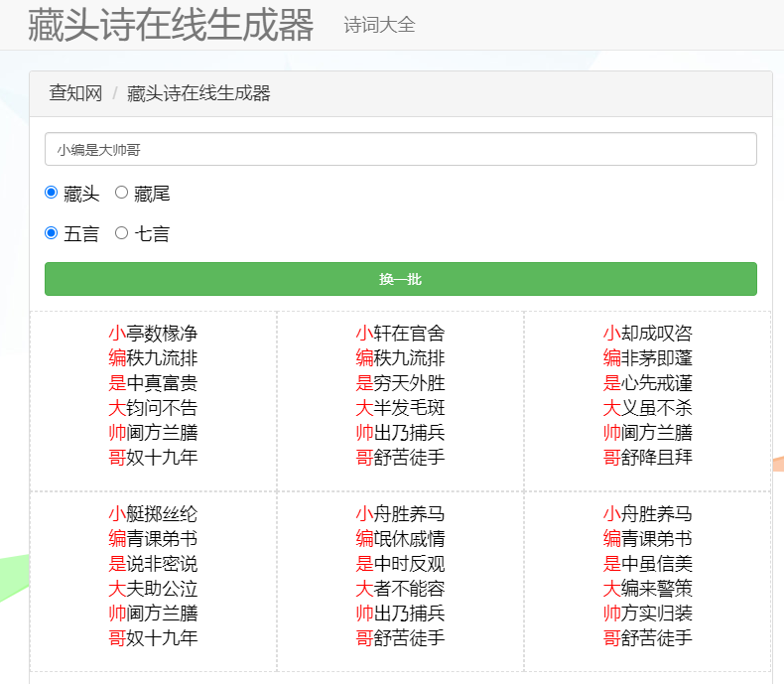Viewport: 784px width, 684px height.
Task: Go to 查知网 in the breadcrumb
Action: [x=75, y=93]
